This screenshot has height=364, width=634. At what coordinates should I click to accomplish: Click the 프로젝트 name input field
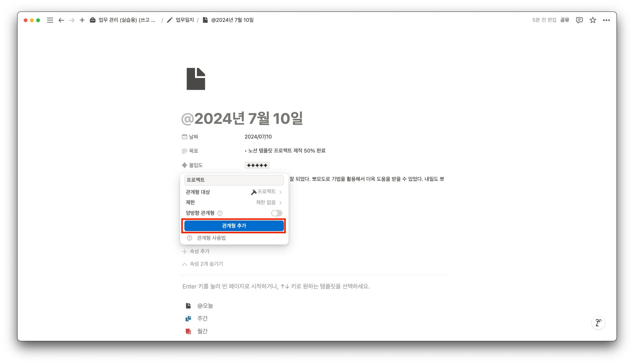pos(234,180)
